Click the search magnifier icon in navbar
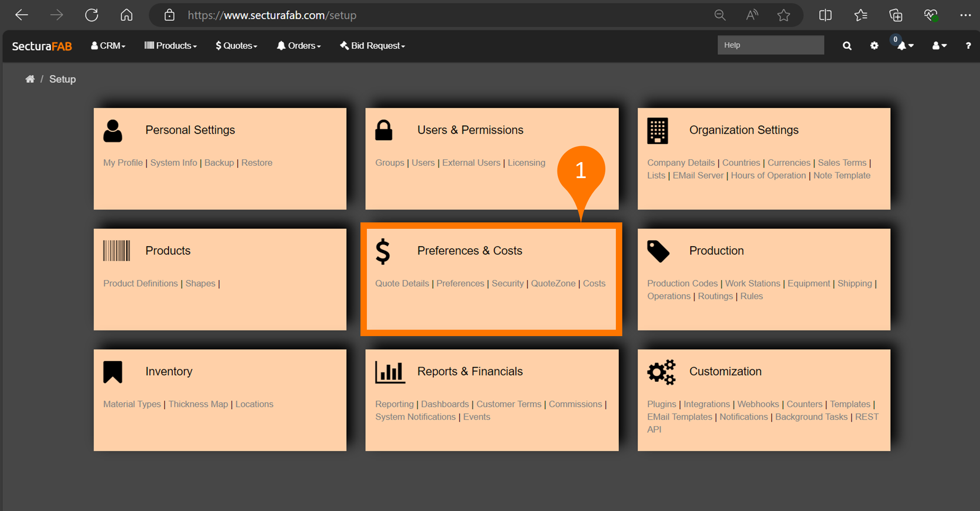 (x=847, y=46)
